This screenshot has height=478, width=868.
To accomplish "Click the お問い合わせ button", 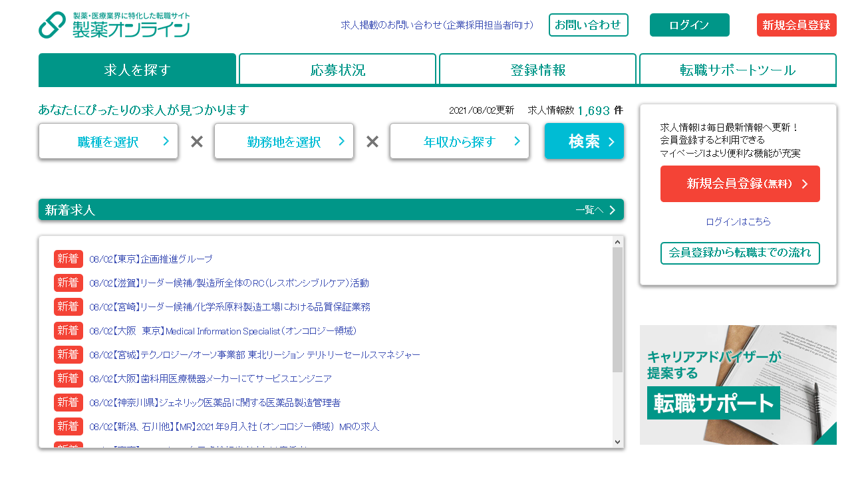I will (588, 25).
